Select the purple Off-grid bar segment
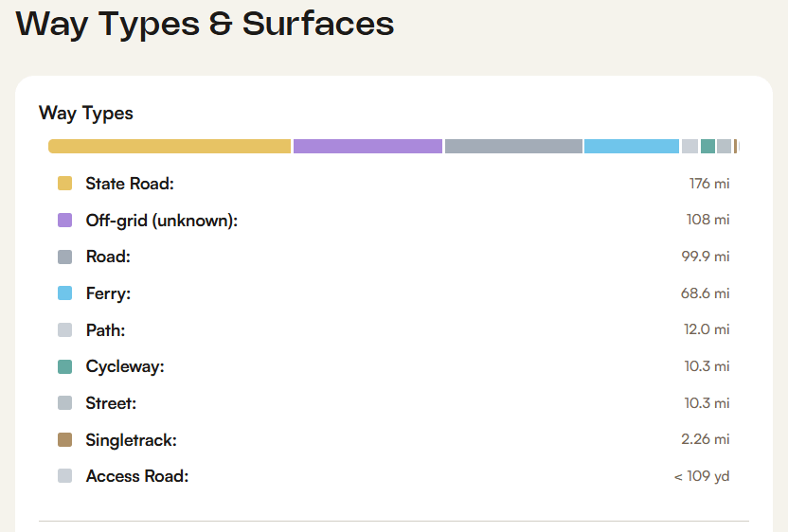 coord(367,147)
